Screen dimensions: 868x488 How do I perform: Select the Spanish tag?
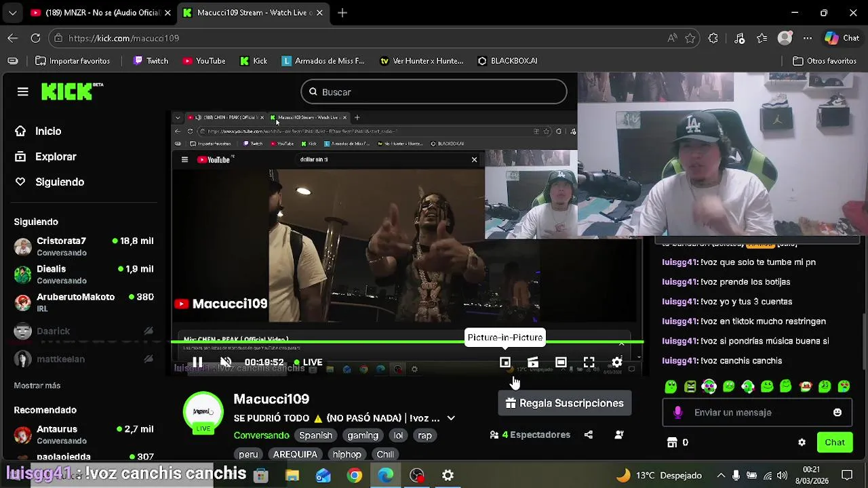[316, 435]
